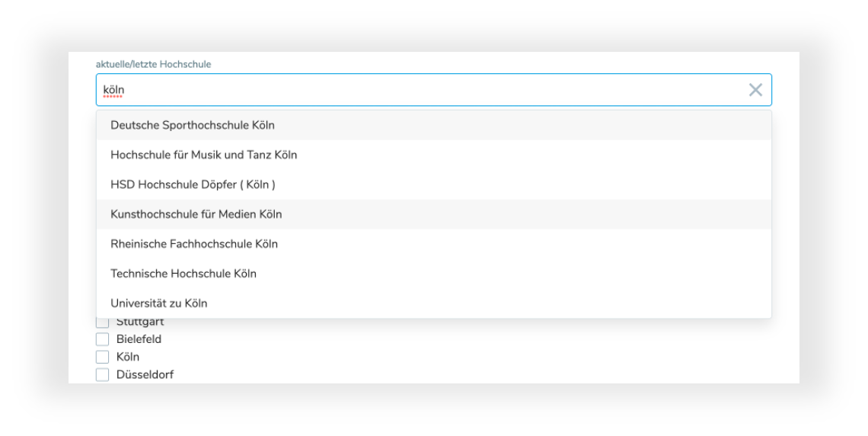Click the Düsseldorf label text

click(x=145, y=374)
